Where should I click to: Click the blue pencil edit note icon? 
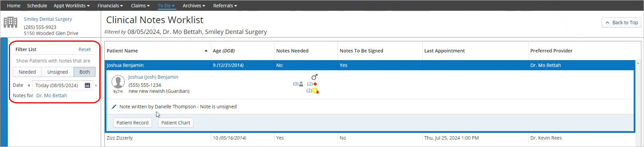pos(114,107)
